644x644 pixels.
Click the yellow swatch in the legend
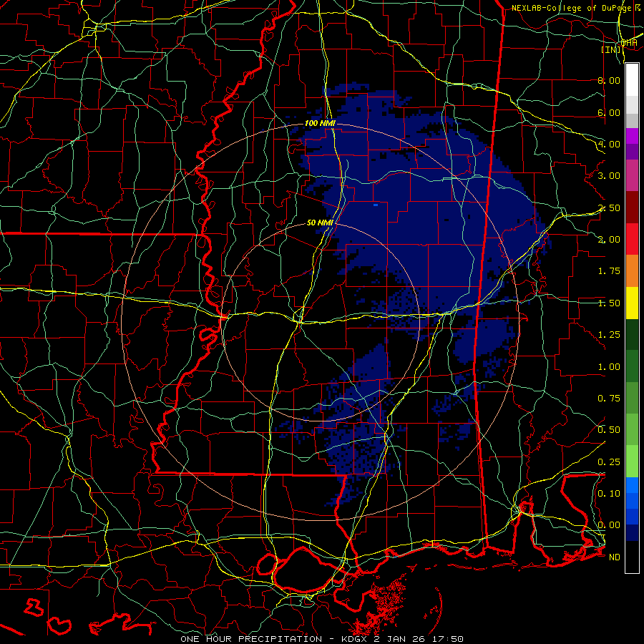[632, 303]
